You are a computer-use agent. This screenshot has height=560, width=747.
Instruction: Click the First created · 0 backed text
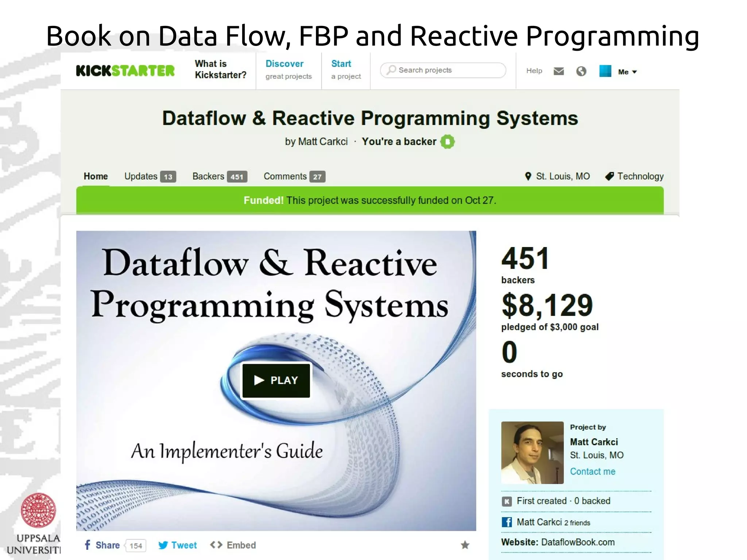pyautogui.click(x=564, y=501)
